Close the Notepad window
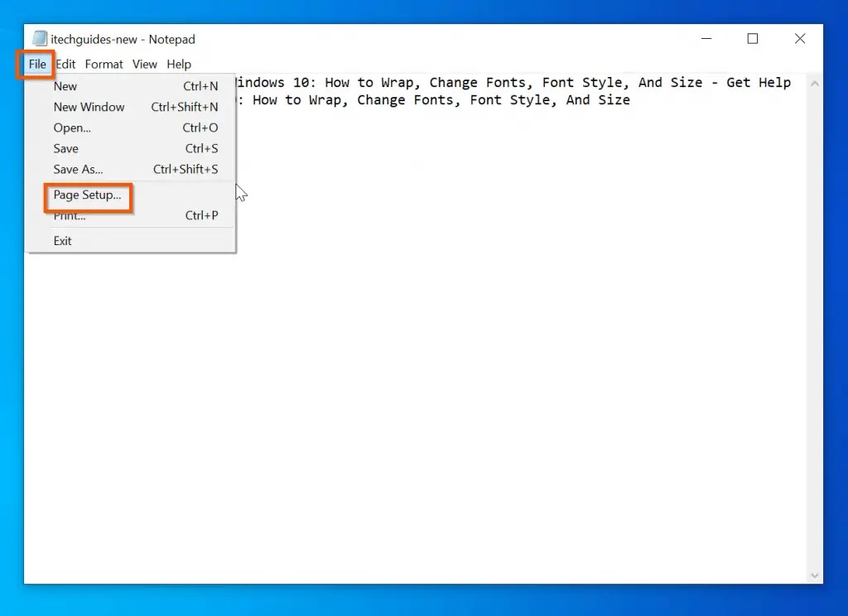 800,39
